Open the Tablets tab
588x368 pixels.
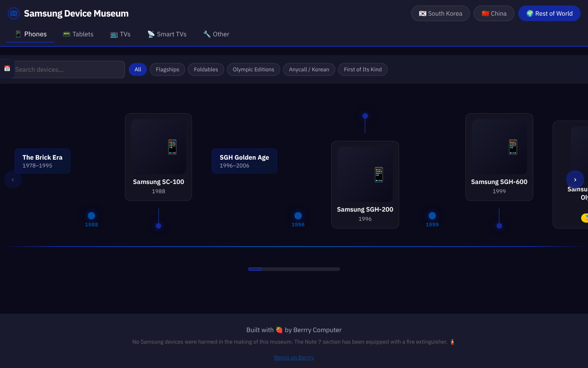tap(78, 34)
